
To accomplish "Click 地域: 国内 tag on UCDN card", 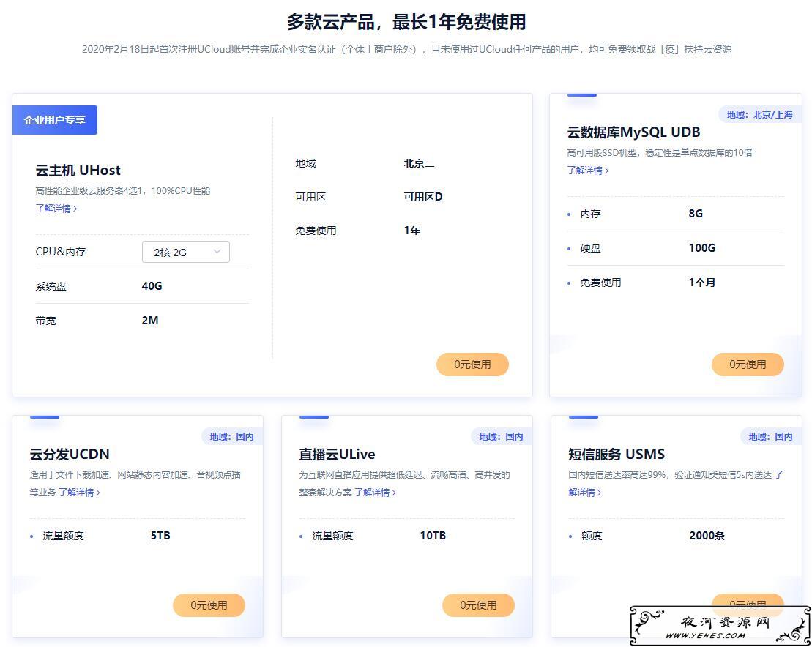I will [x=232, y=437].
